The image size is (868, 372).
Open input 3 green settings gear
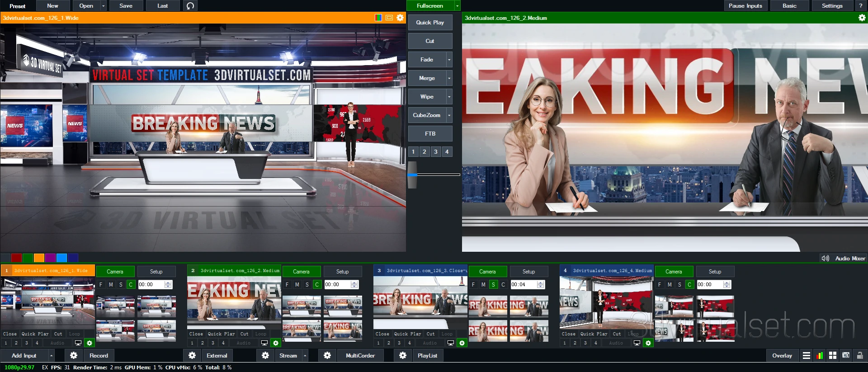point(462,343)
